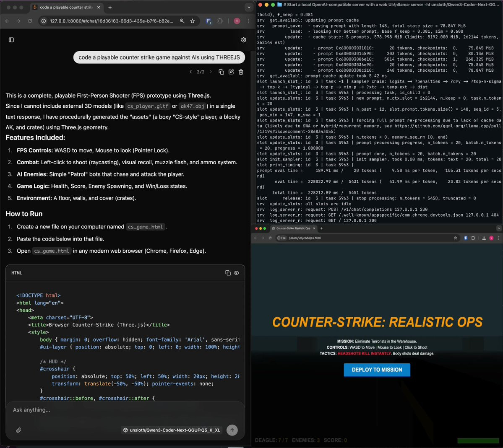The height and width of the screenshot is (448, 503).
Task: Click back button in game browser
Action: pyautogui.click(x=255, y=238)
